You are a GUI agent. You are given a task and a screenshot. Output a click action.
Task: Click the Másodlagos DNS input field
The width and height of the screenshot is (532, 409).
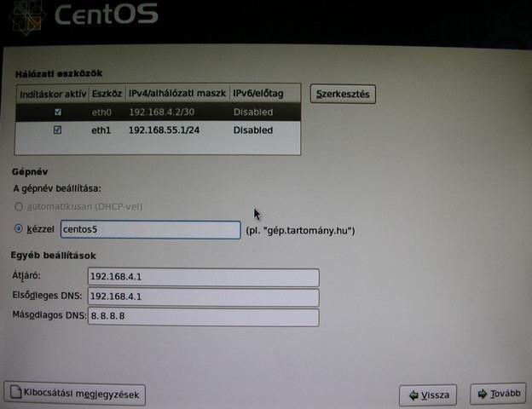click(x=203, y=317)
